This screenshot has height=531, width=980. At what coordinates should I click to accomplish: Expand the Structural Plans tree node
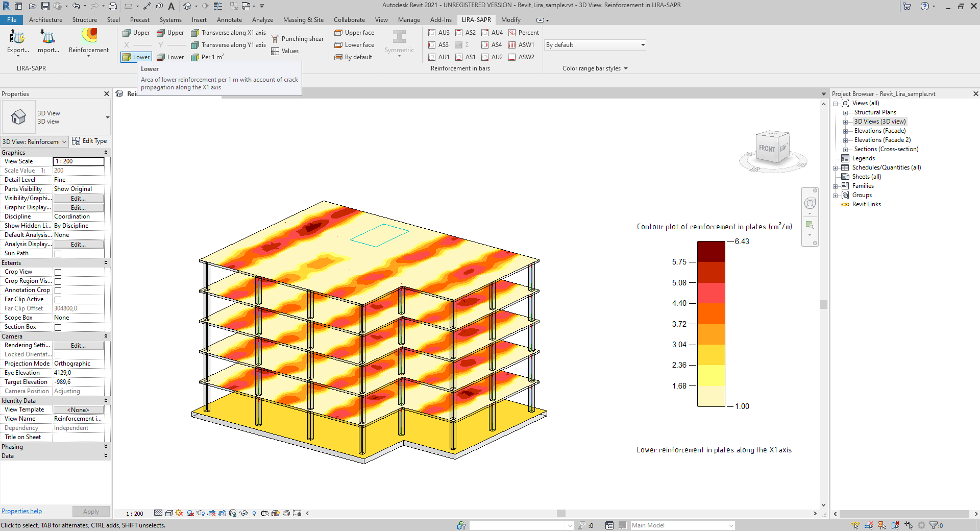[845, 113]
